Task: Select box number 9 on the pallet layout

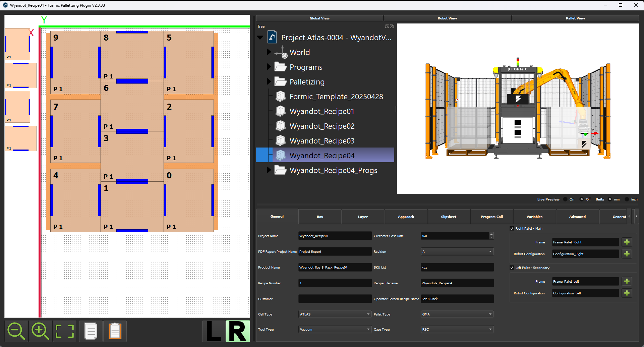Action: [x=75, y=62]
